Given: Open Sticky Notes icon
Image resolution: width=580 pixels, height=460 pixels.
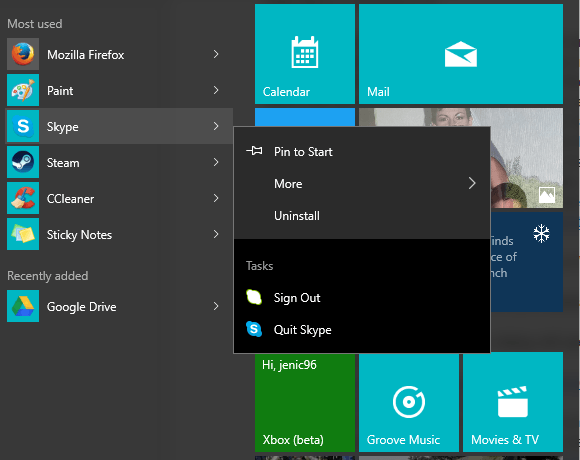Looking at the screenshot, I should coord(23,234).
